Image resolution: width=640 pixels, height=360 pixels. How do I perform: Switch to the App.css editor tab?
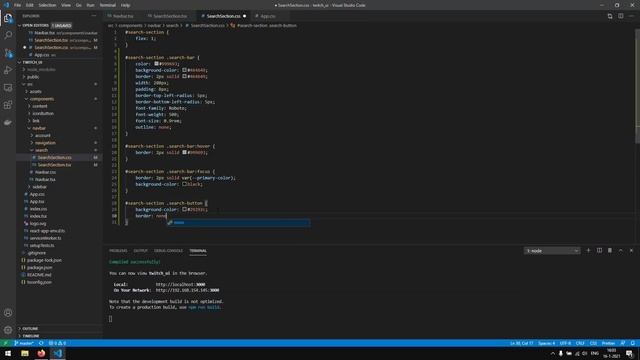coord(267,16)
